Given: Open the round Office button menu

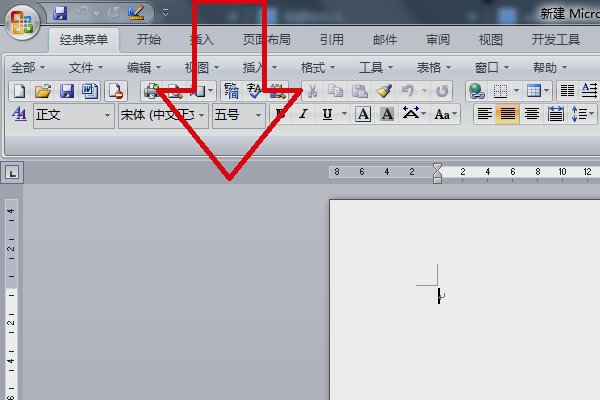Looking at the screenshot, I should click(22, 22).
